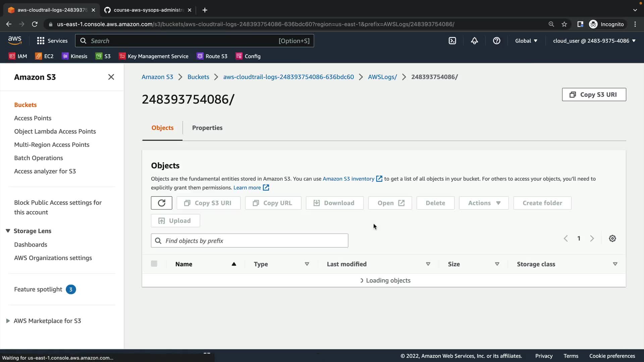The image size is (644, 362).
Task: Click the Find objects by prefix field
Action: (250, 241)
